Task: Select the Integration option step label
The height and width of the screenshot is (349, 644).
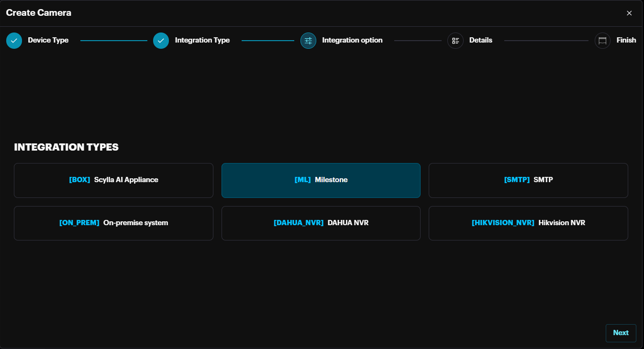Action: tap(352, 41)
